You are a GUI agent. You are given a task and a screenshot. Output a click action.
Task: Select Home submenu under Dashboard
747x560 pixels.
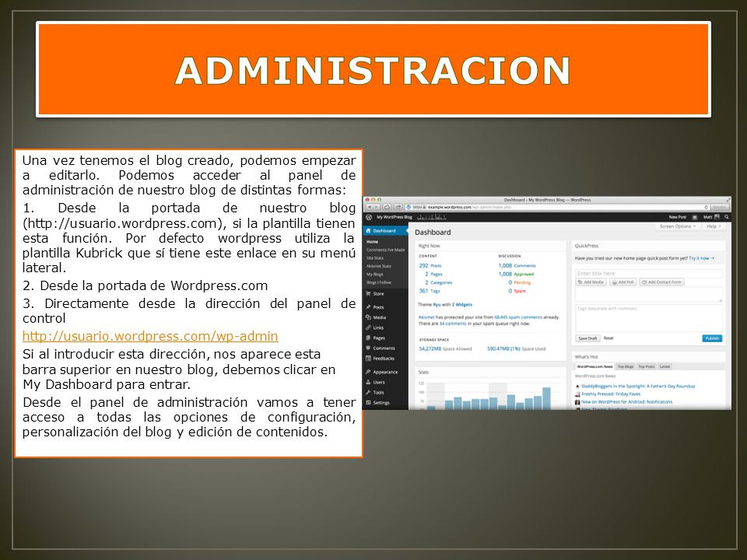click(x=372, y=242)
